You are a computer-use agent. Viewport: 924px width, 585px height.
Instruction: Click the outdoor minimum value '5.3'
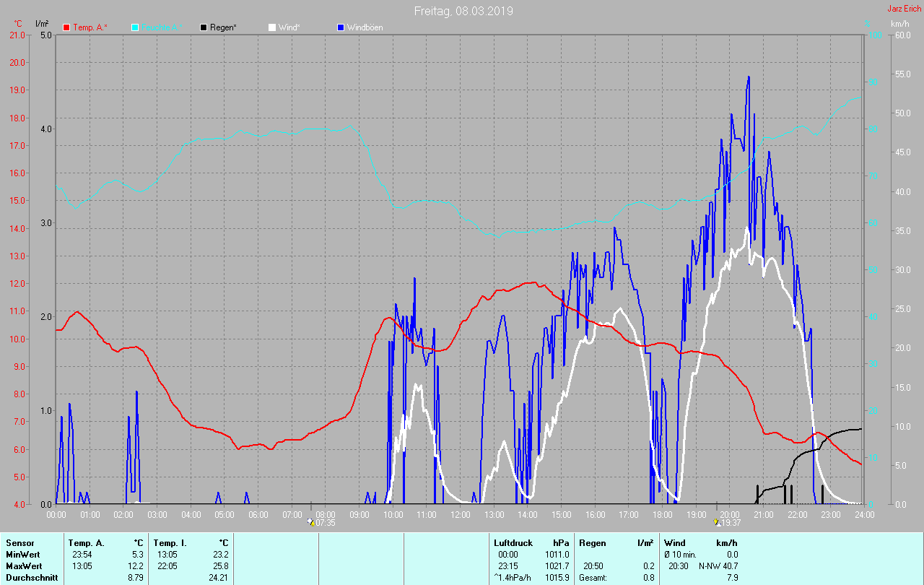click(137, 555)
